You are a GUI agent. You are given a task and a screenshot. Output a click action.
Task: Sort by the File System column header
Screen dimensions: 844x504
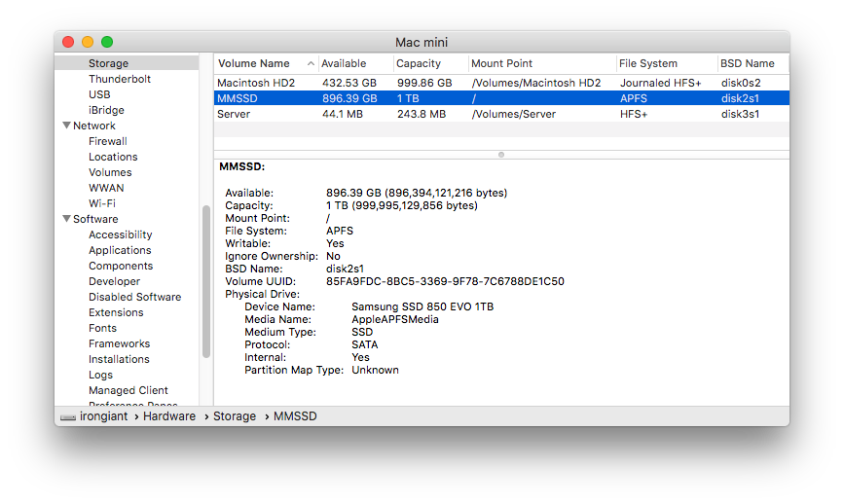[667, 63]
